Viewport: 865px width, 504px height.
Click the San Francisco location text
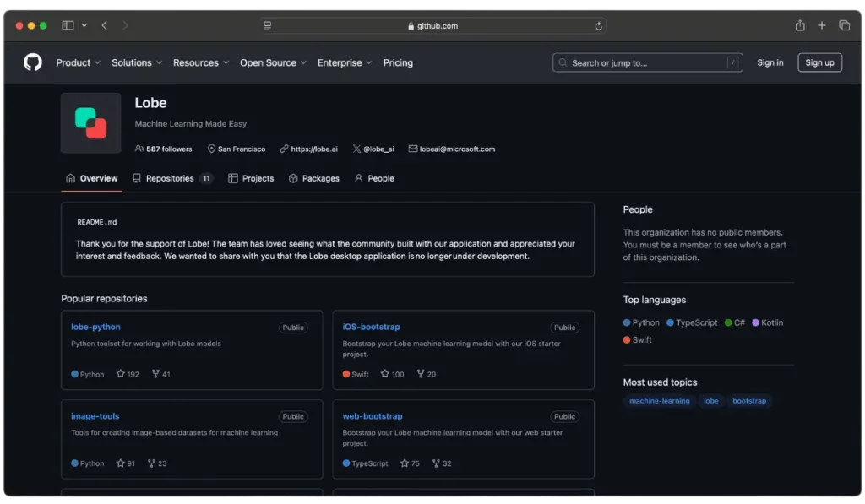[x=242, y=149]
